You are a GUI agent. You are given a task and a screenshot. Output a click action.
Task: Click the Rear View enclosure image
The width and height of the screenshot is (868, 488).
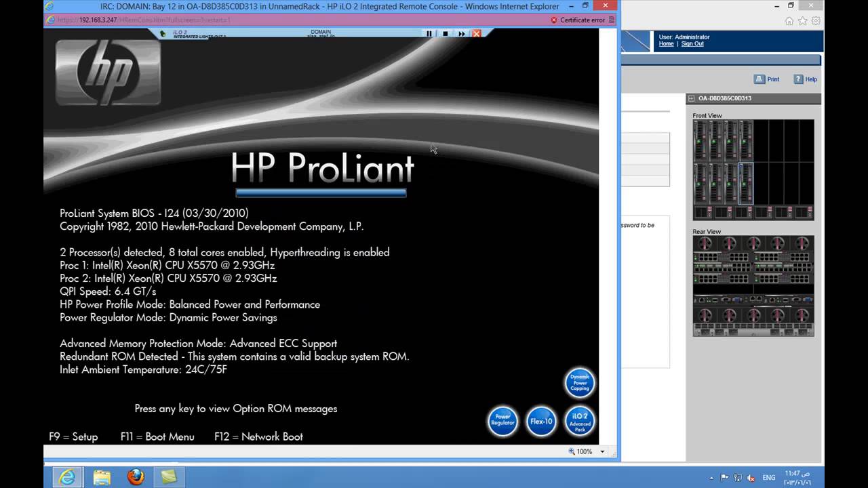753,286
